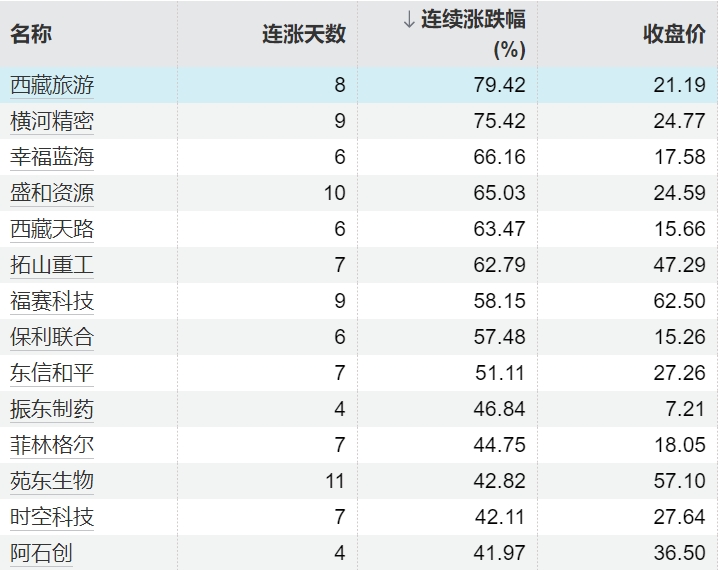
Task: Open stock link 时空科技
Action: tap(52, 517)
